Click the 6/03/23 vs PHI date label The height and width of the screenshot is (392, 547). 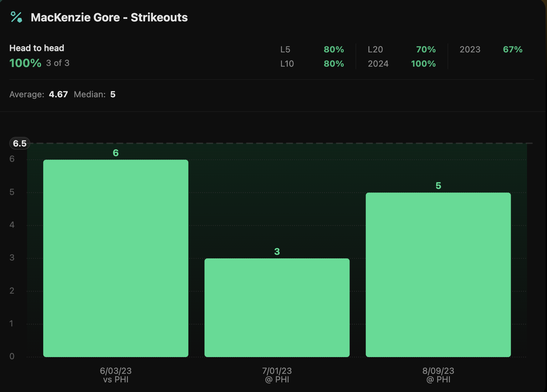116,375
